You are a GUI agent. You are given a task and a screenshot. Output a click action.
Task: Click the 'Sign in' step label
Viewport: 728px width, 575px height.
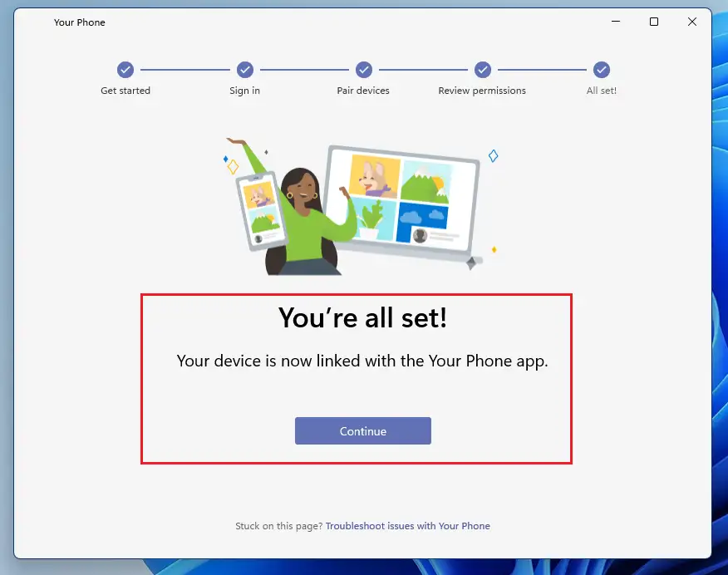click(x=244, y=91)
